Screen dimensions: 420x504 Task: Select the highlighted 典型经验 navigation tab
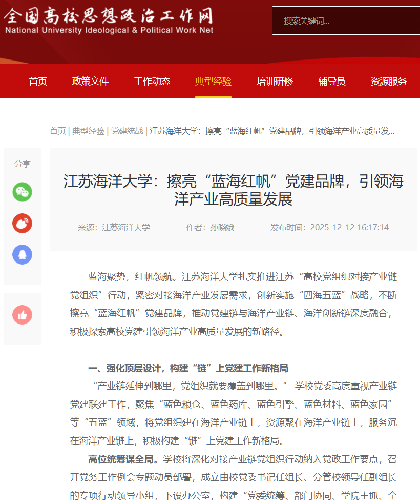(x=213, y=81)
